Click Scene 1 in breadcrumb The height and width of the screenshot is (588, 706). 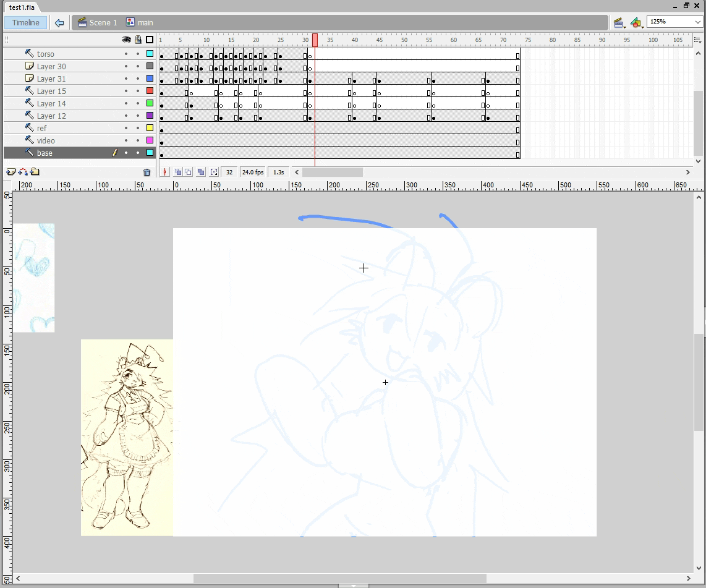pos(103,23)
